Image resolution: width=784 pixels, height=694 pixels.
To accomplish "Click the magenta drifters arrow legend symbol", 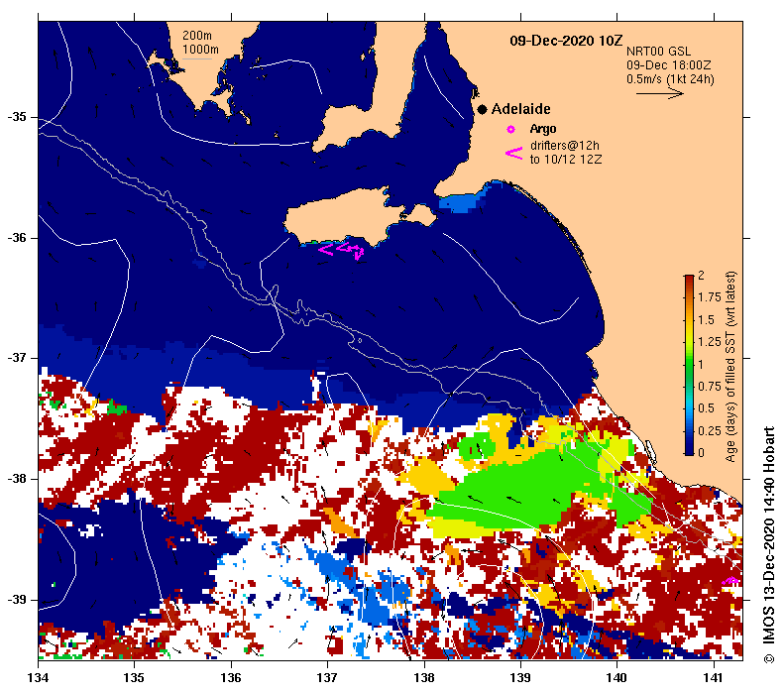I will [514, 153].
